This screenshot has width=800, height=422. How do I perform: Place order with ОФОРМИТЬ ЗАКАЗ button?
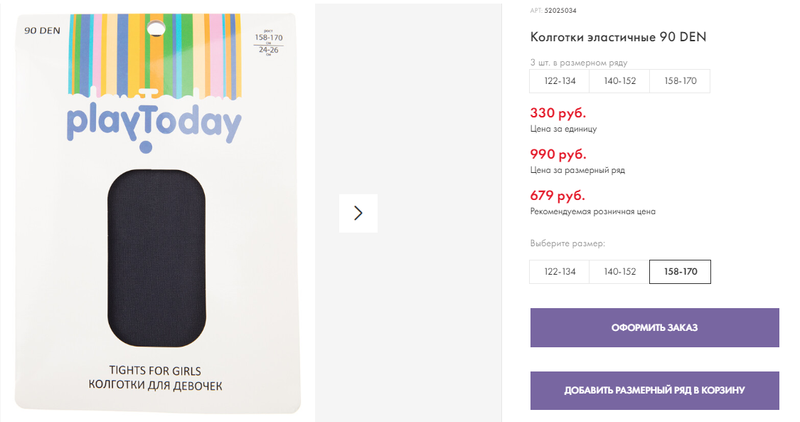[x=655, y=328]
